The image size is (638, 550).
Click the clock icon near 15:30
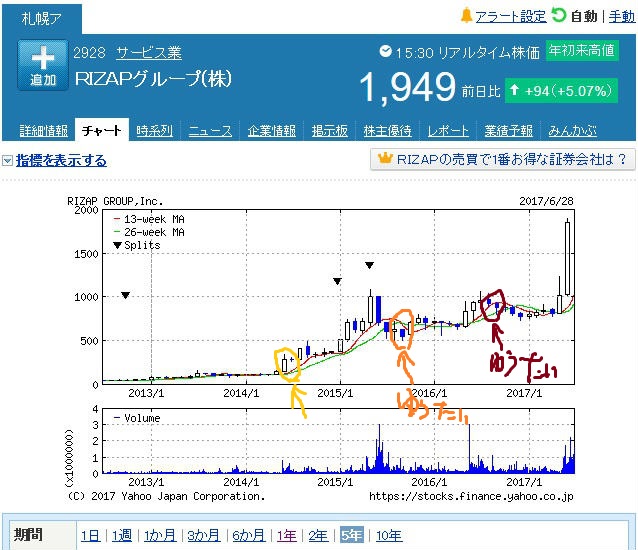(386, 52)
